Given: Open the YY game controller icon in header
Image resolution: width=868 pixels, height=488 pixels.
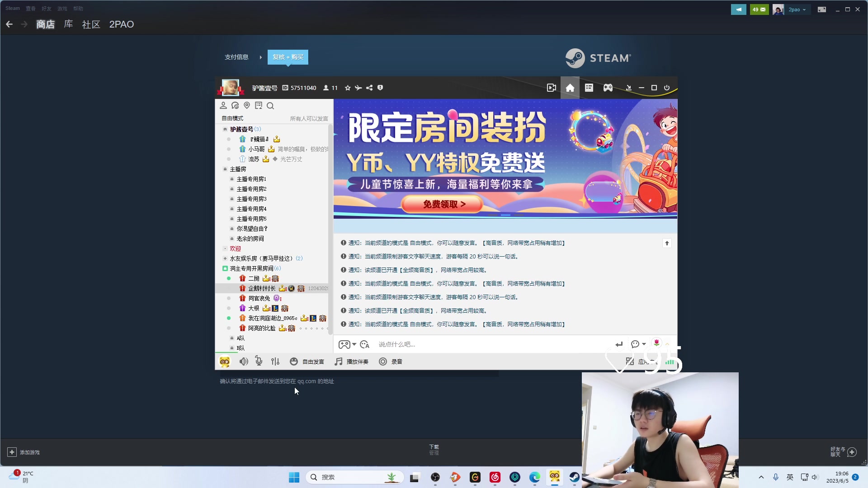Looking at the screenshot, I should click(608, 88).
